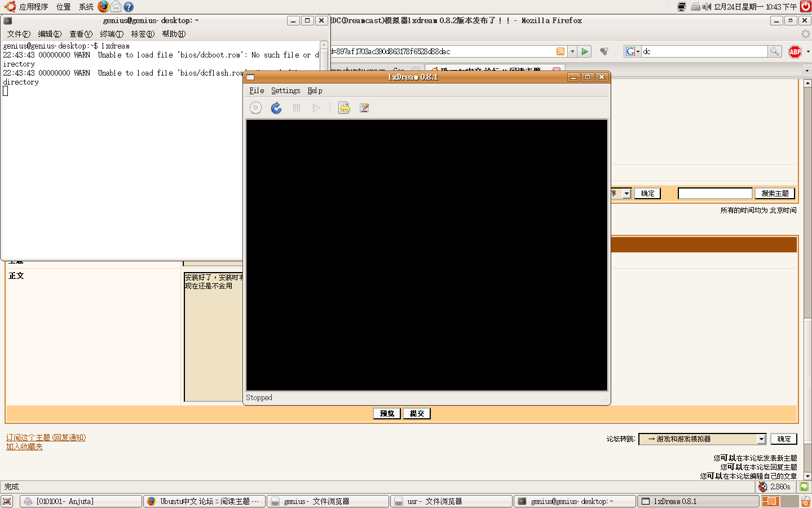Click 预览 preview button
The image size is (812, 508).
387,414
